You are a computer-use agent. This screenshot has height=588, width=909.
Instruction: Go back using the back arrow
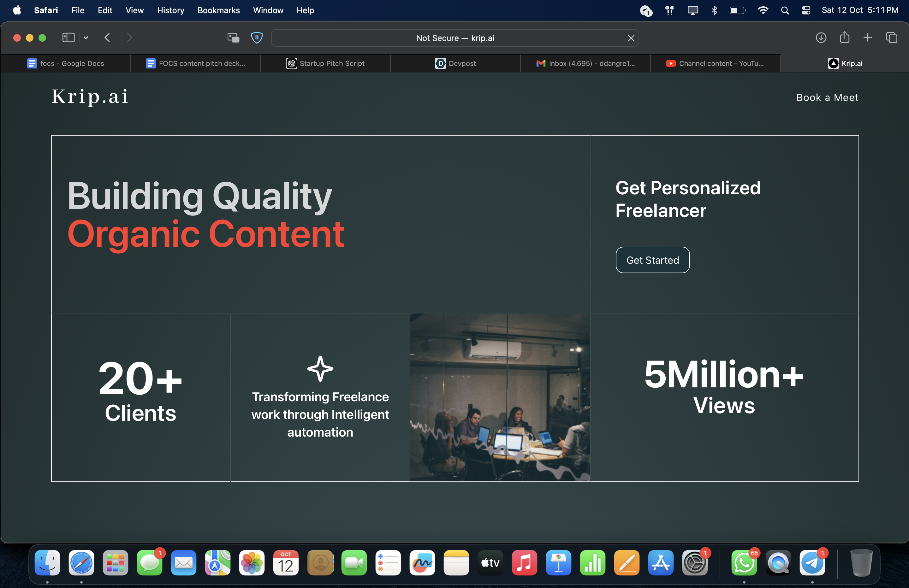pyautogui.click(x=107, y=38)
